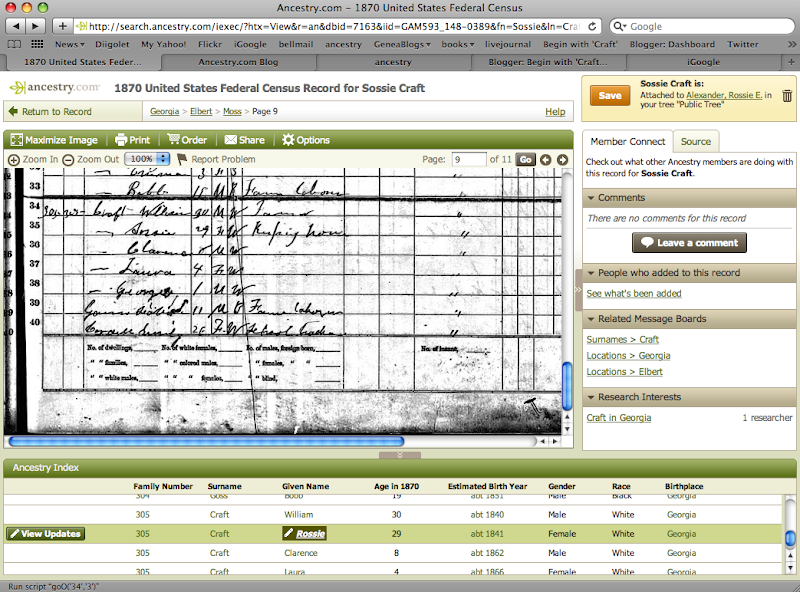Viewport: 800px width, 592px height.
Task: Click the image horizontal scrollbar thumb
Action: (x=207, y=441)
